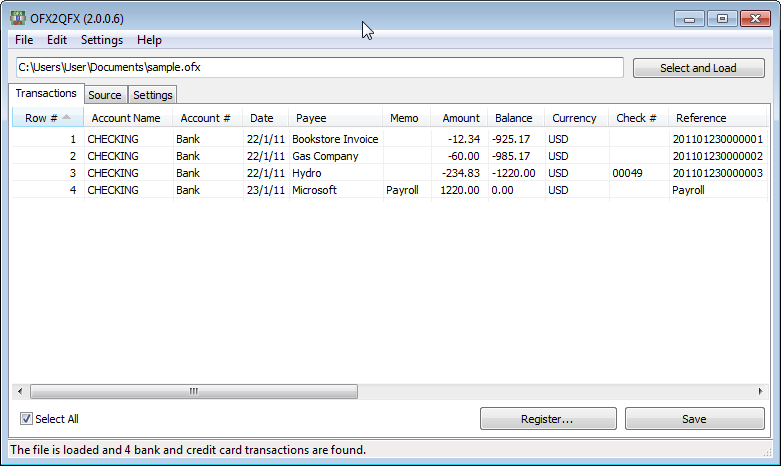Switch to the Transactions tab

(46, 93)
